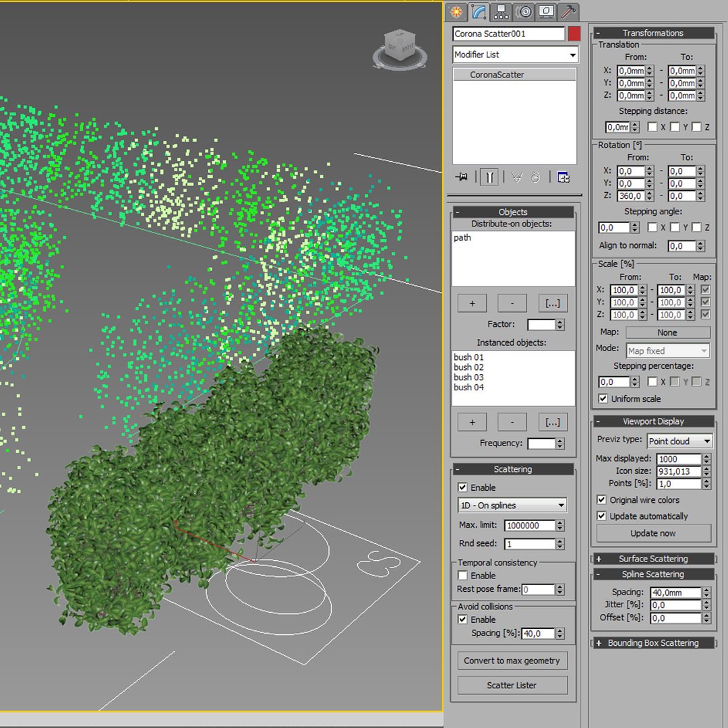Click the + button under Instanced objects

472,423
